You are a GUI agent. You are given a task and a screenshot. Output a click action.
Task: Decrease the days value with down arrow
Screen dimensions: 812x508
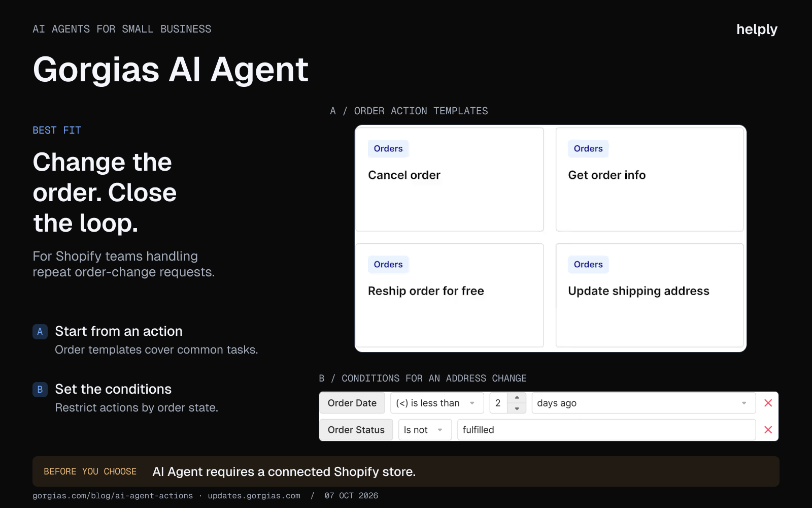[517, 408]
